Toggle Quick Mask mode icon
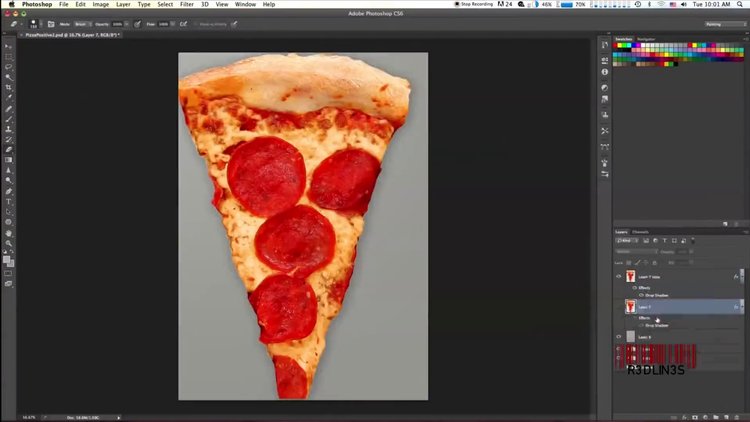This screenshot has height=422, width=750. (8, 274)
